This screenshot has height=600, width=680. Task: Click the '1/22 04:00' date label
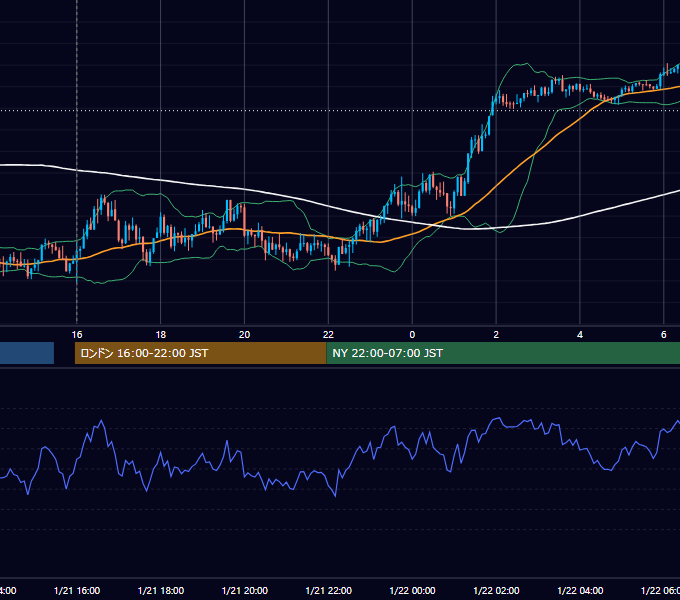(x=580, y=590)
